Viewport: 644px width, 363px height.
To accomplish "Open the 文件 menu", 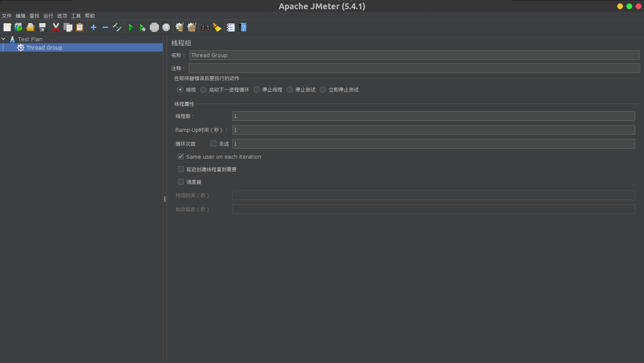I will [7, 16].
